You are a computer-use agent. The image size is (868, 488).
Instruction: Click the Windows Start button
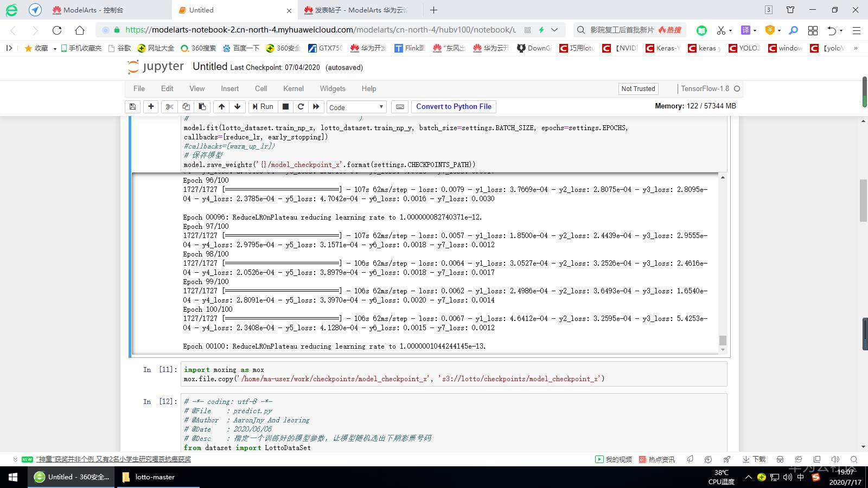pyautogui.click(x=13, y=477)
